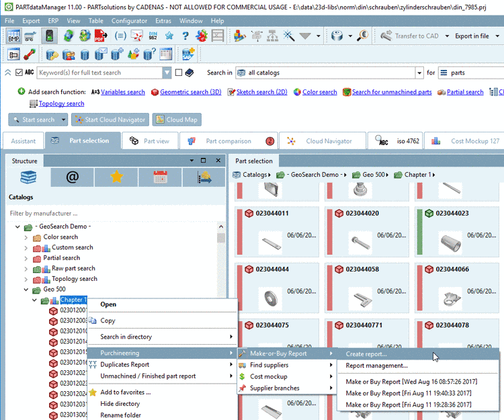Click the Variables search link

(123, 92)
